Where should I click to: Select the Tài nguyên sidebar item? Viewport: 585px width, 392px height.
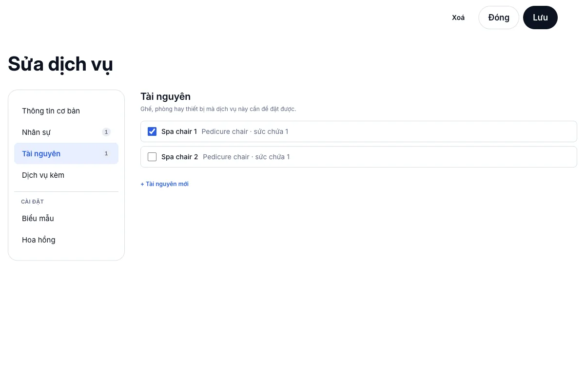tap(66, 153)
